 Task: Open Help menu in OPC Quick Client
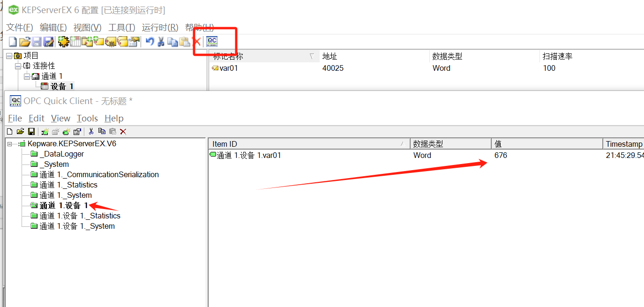point(114,118)
